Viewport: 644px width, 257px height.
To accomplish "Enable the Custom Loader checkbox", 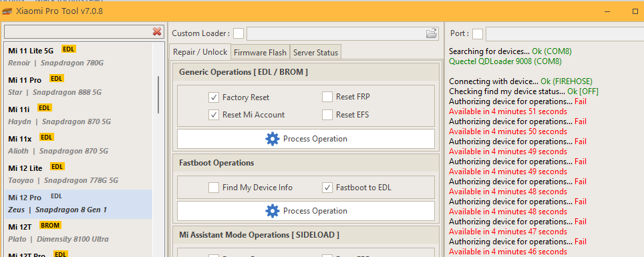I will point(238,33).
